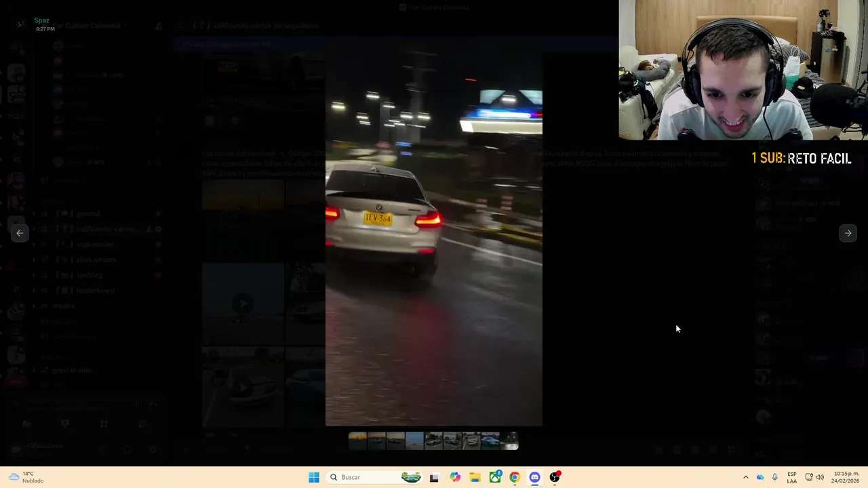Go to the previous image with left arrow
The width and height of the screenshot is (868, 488).
[x=20, y=233]
